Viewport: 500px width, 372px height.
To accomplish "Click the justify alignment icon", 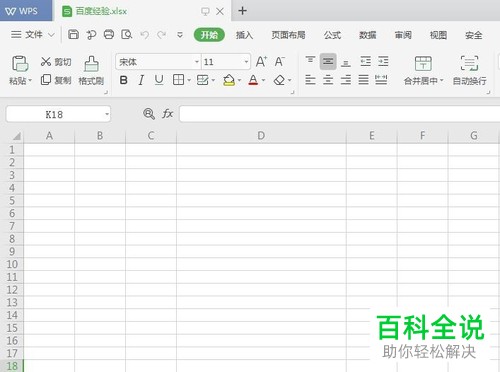I will 363,80.
